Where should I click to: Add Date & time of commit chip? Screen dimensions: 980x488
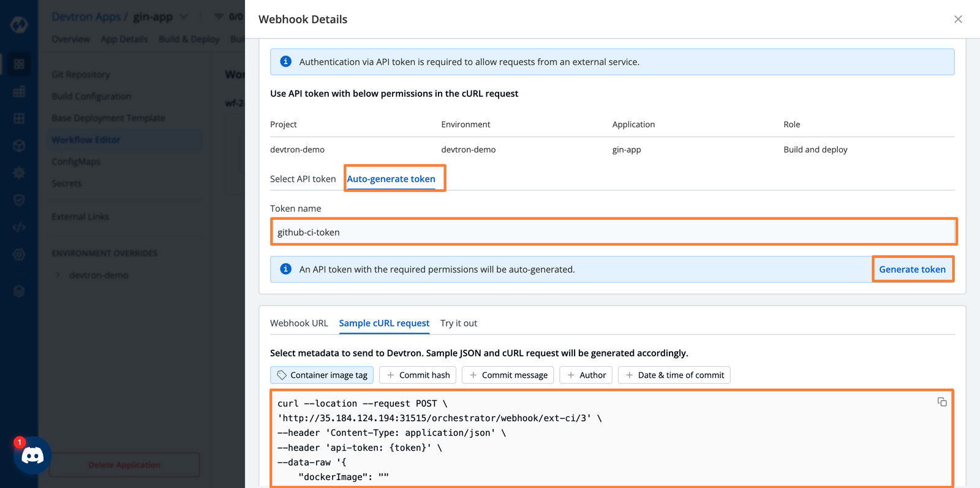click(674, 375)
